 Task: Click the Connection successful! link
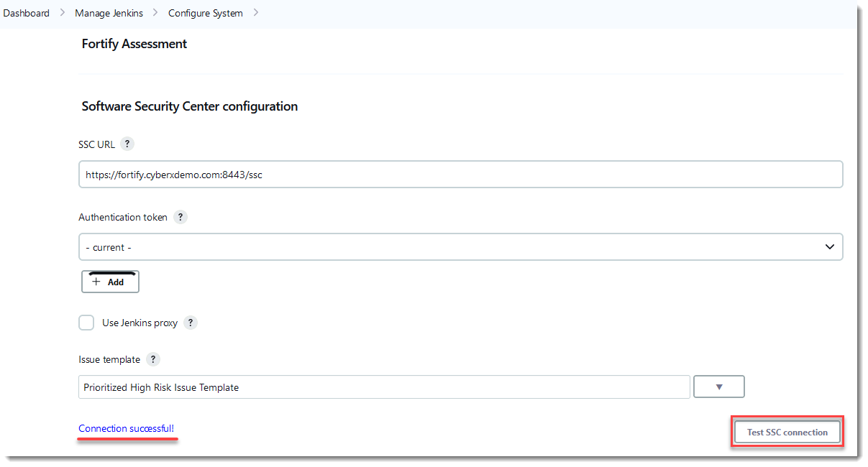tap(127, 428)
